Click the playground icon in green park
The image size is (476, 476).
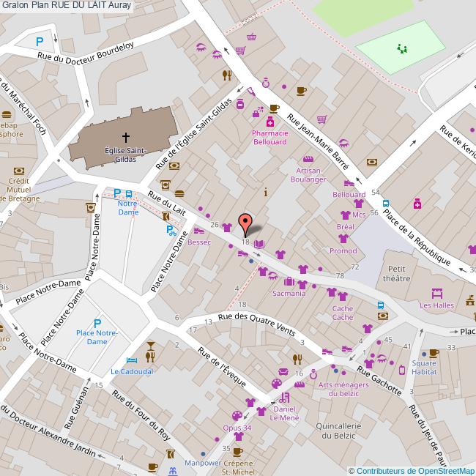[401, 49]
